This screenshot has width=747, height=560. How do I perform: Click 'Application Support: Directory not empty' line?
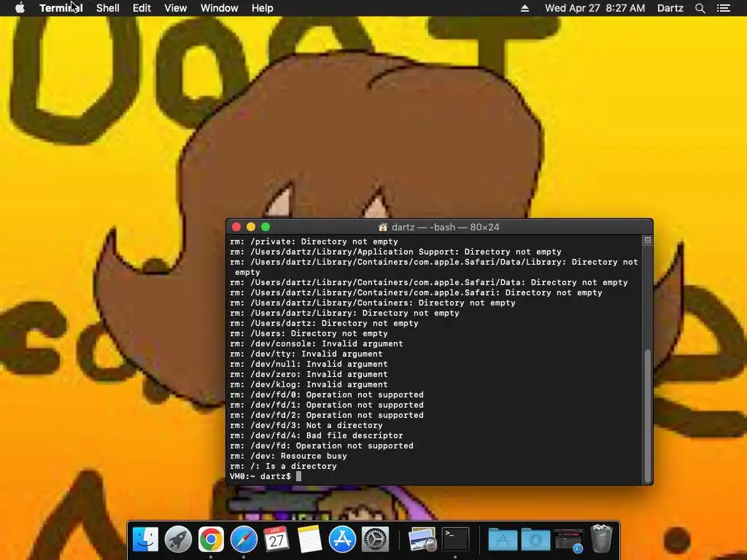tap(395, 252)
